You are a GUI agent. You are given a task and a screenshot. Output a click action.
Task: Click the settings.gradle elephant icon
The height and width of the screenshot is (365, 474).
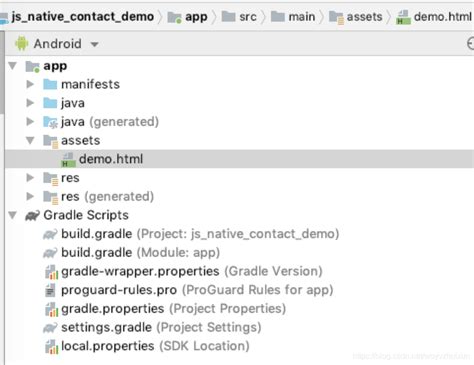tap(50, 328)
